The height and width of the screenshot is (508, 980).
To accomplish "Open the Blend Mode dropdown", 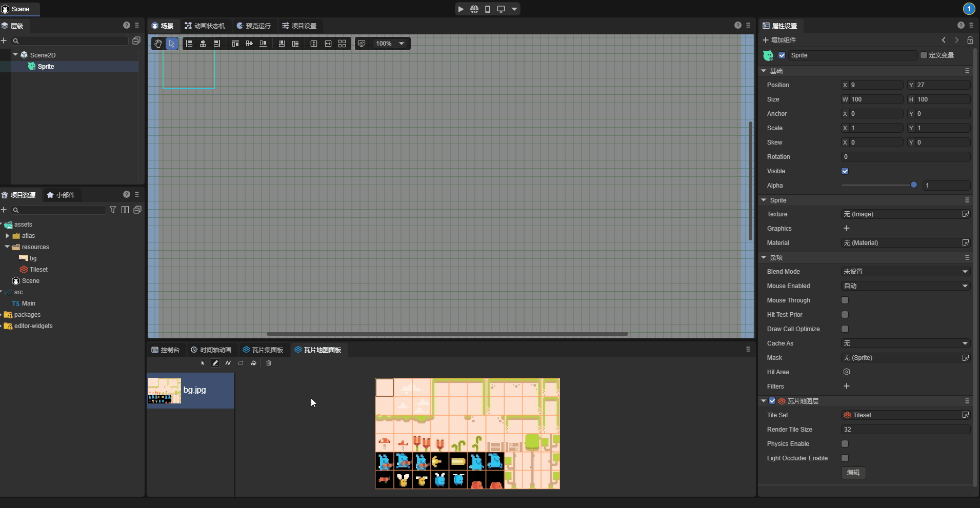I will 905,272.
